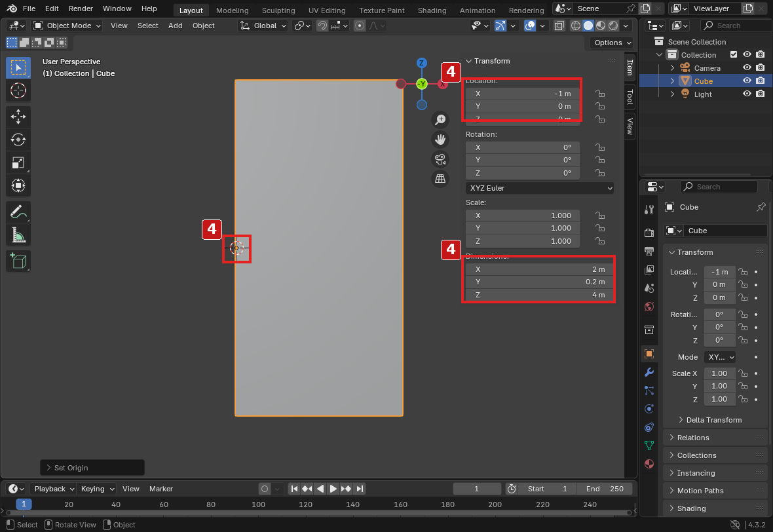Uncheck the Collection exclude checkbox

click(x=734, y=55)
